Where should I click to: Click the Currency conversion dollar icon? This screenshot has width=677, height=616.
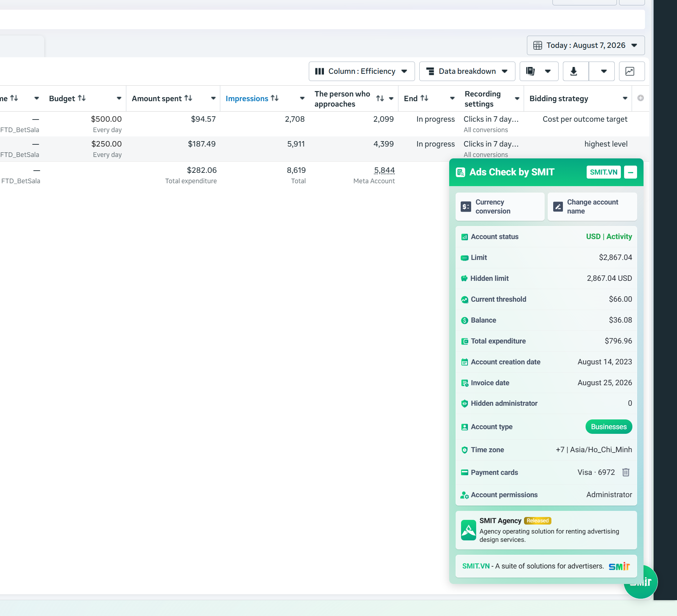(x=466, y=207)
